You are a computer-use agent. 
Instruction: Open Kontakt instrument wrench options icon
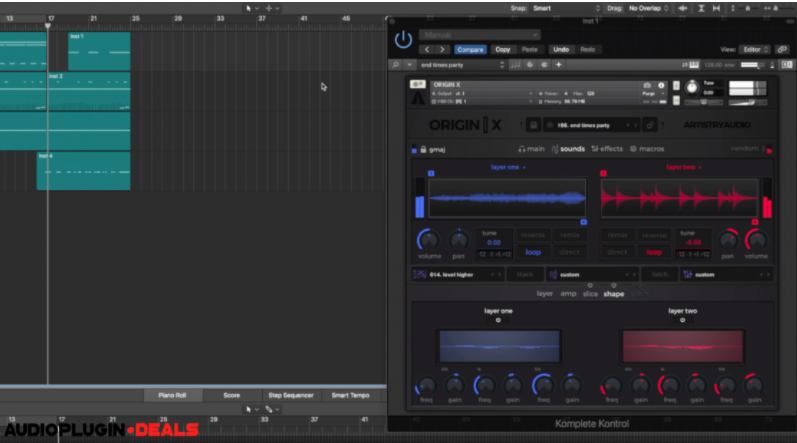[417, 84]
